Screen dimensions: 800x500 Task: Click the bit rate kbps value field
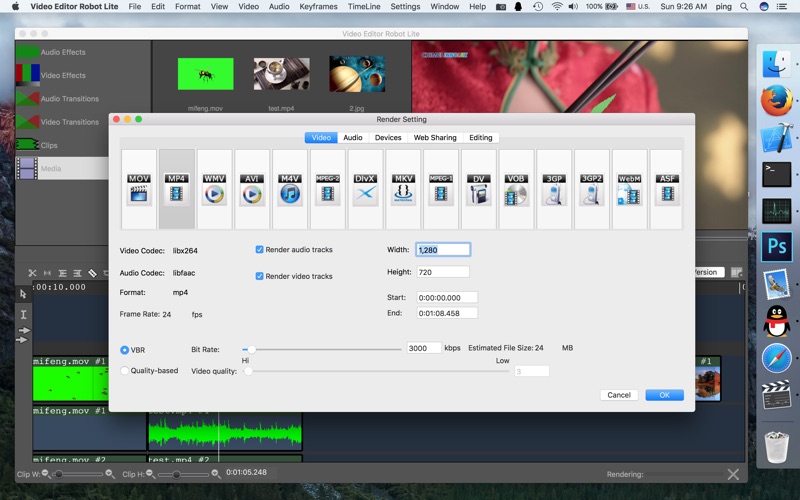pos(423,348)
